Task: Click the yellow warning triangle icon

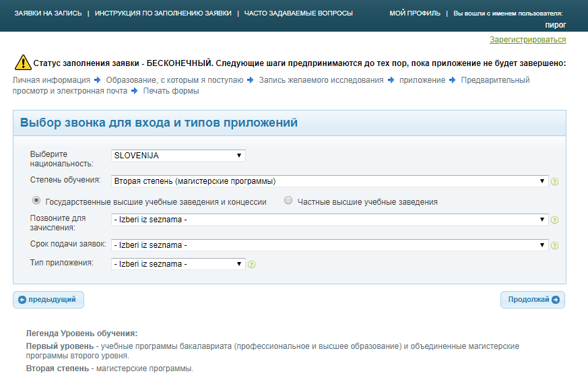Action: coord(23,62)
